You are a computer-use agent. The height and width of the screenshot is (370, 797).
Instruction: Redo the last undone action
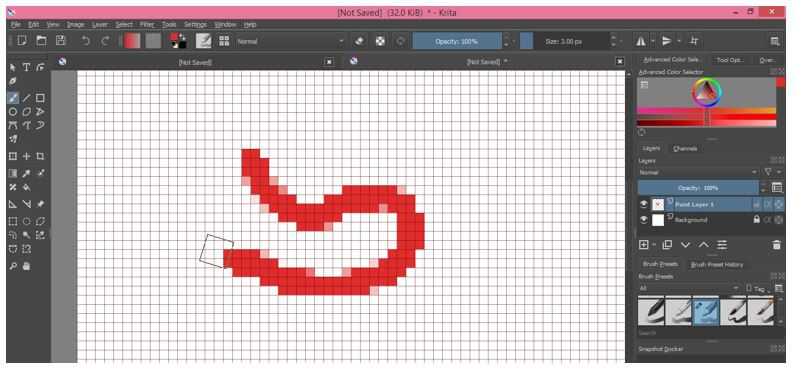coord(105,41)
